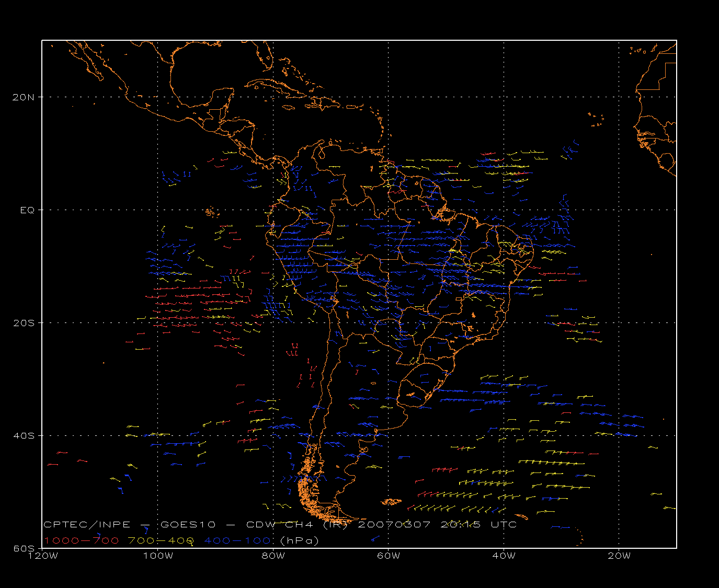
Task: Click the 100W longitude label
Action: (x=158, y=556)
